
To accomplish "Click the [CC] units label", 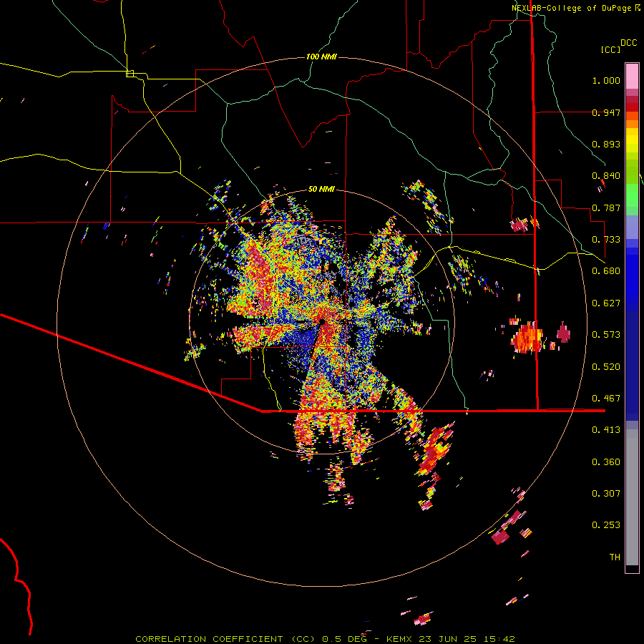I will 611,49.
